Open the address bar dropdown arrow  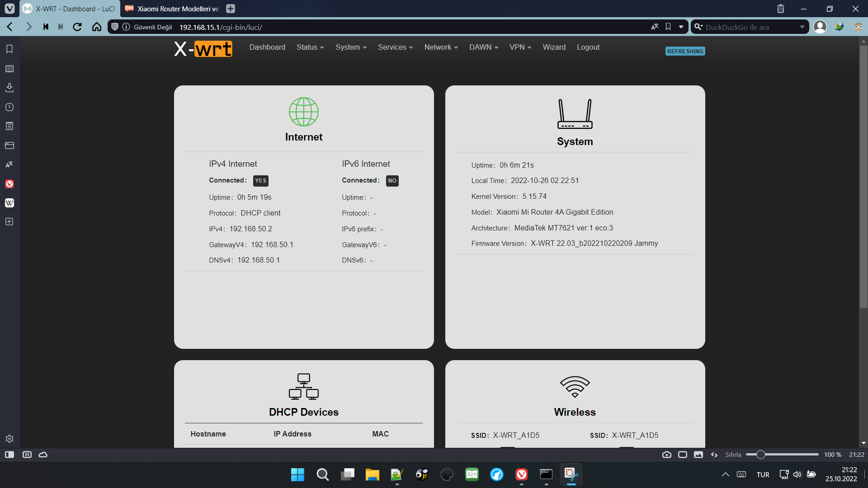tap(681, 27)
